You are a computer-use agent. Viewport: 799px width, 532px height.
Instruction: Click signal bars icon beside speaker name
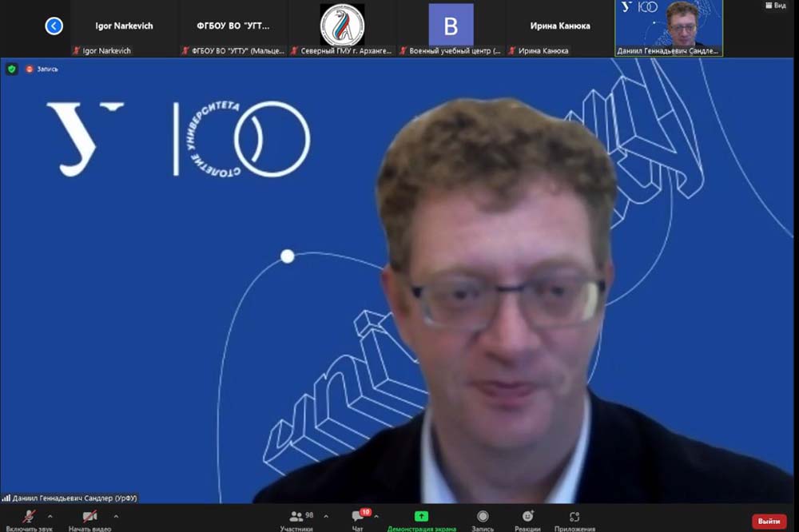click(x=6, y=498)
